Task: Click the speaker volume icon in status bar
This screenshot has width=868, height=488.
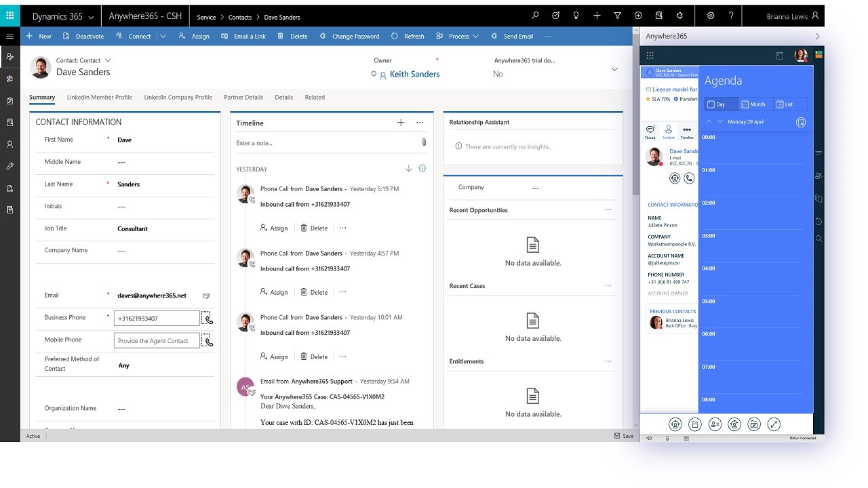Action: coord(649,438)
